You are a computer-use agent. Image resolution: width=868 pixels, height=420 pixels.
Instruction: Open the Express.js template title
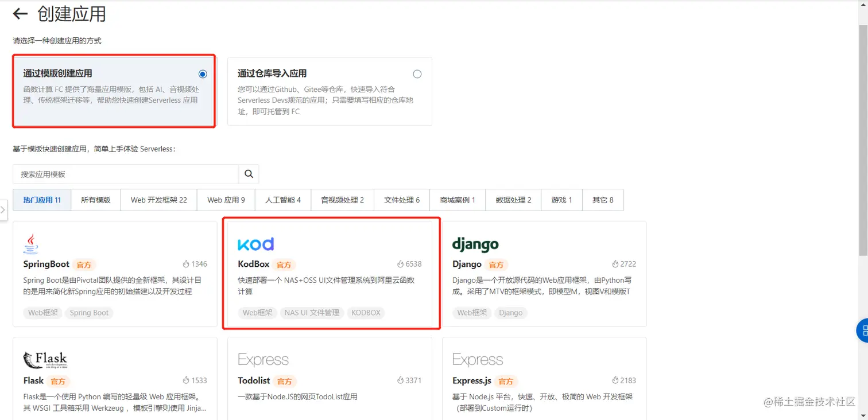click(472, 380)
